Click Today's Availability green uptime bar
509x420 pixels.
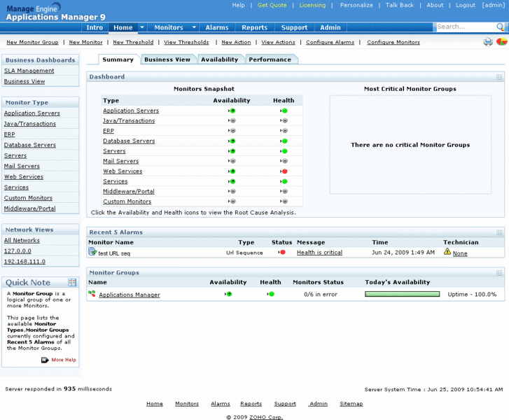(402, 294)
